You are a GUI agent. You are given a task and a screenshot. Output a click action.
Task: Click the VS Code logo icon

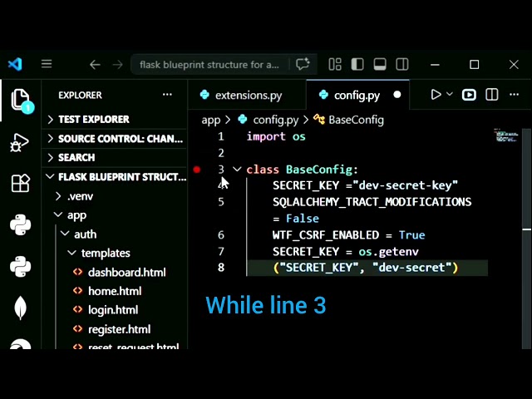click(x=15, y=64)
